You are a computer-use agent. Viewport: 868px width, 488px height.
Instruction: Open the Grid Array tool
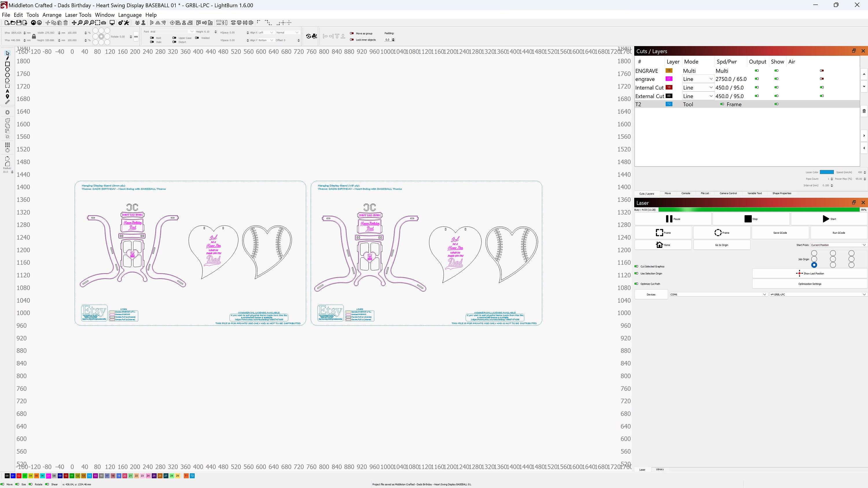[x=8, y=145]
